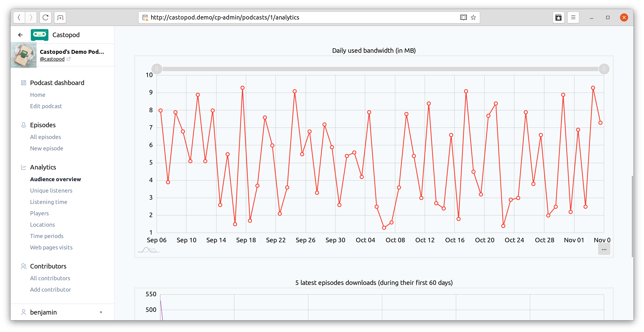Click the podcast thumbnail image
644x332 pixels.
[x=24, y=55]
